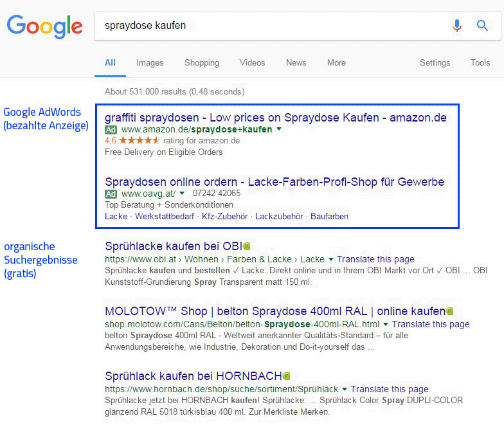Go to the News tab

[x=296, y=63]
